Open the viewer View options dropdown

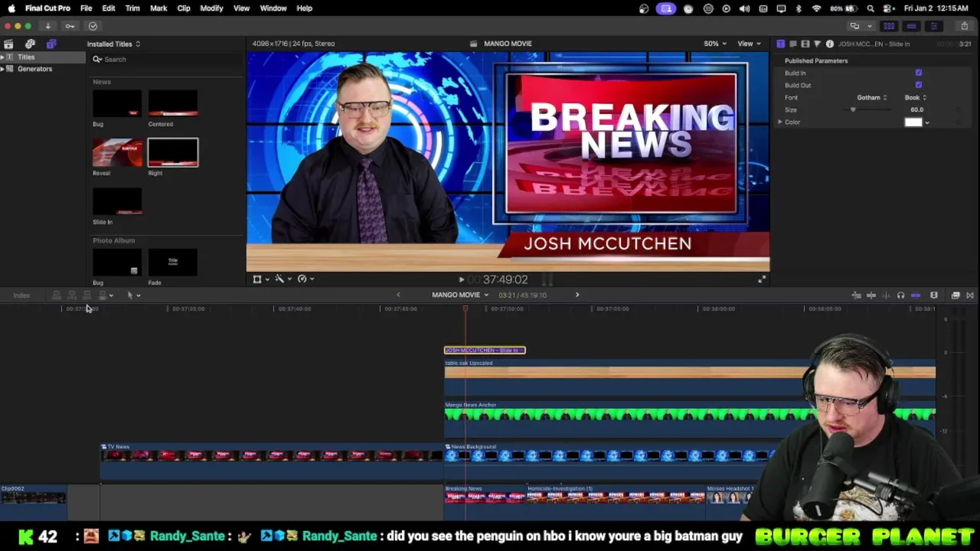[749, 44]
